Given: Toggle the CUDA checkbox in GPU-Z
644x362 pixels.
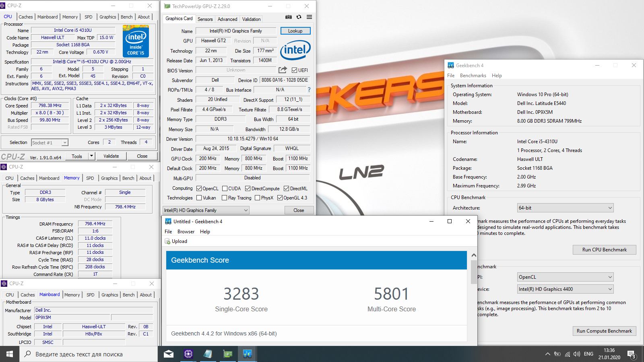Looking at the screenshot, I should tap(225, 188).
